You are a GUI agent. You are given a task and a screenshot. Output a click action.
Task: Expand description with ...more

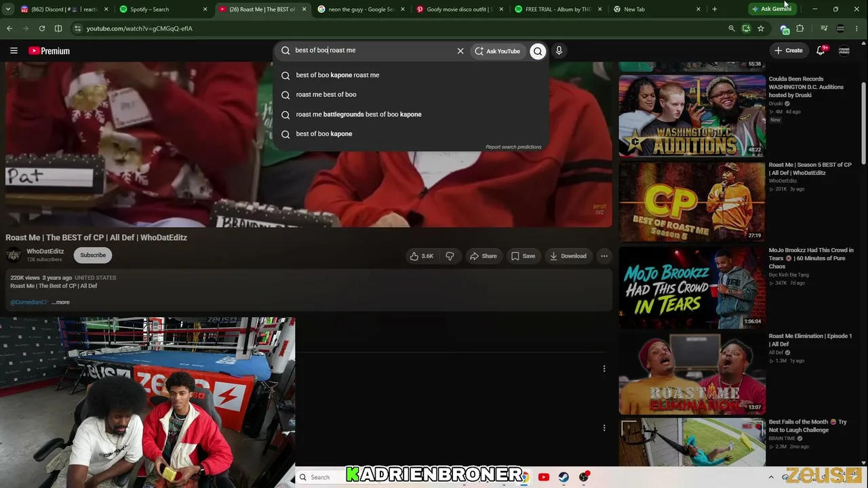(60, 302)
